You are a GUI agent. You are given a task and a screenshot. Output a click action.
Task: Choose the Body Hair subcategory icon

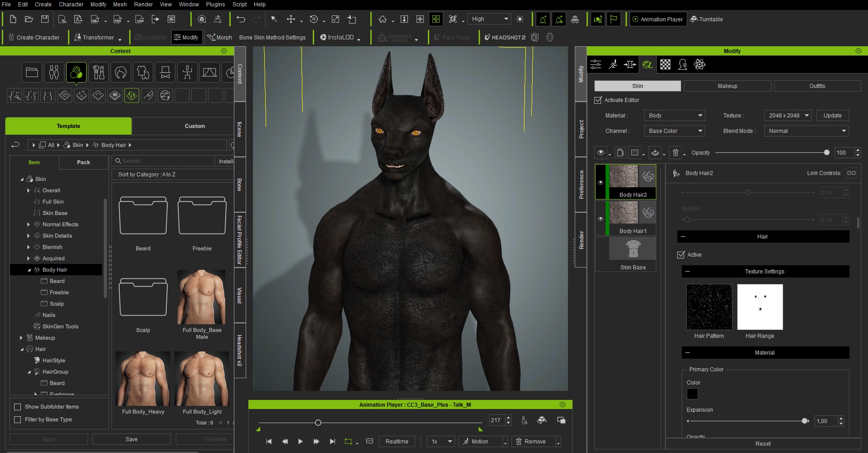coord(131,95)
